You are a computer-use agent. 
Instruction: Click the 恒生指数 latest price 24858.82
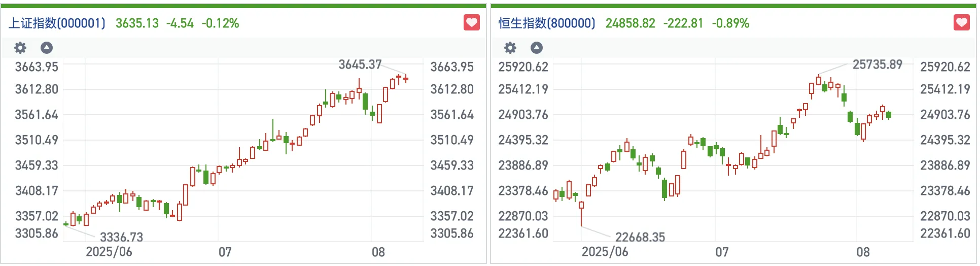(x=630, y=23)
